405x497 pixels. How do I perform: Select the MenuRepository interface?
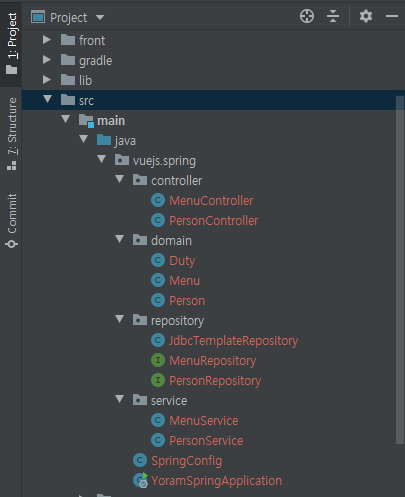213,361
